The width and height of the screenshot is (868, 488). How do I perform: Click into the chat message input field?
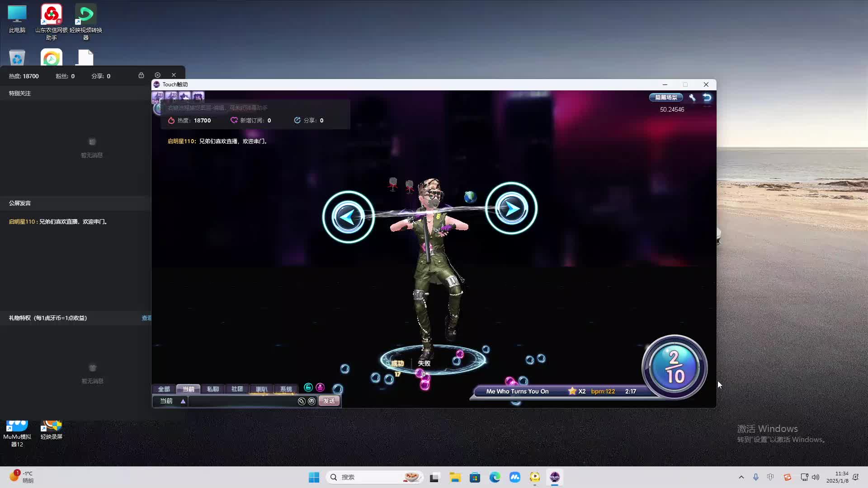[x=242, y=401]
